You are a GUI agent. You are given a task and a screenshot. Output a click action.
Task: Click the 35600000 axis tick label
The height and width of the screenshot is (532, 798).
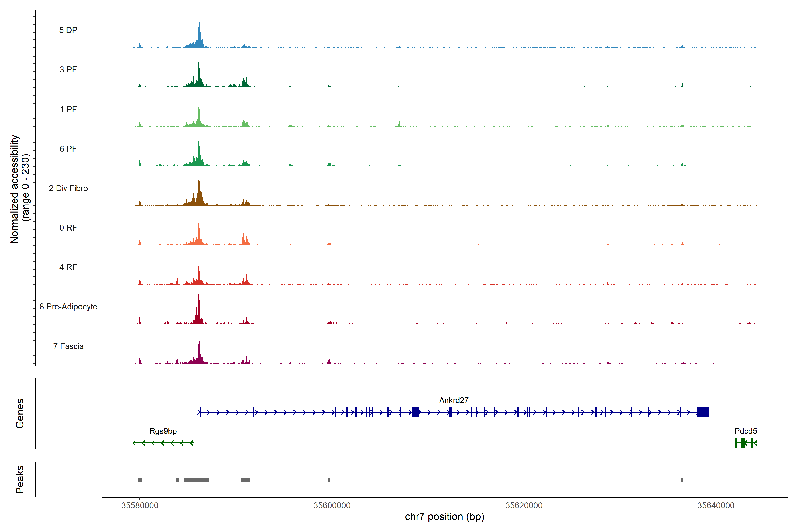point(332,506)
